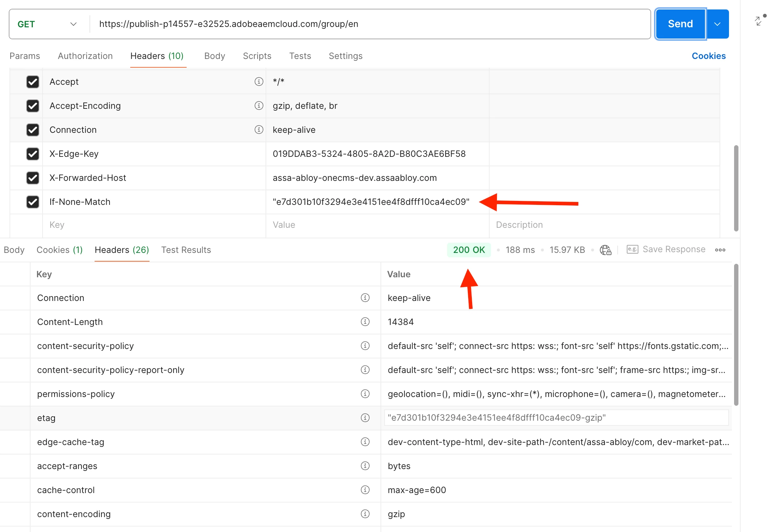The image size is (769, 532).
Task: Click info icon for cache-control response header
Action: pos(365,490)
